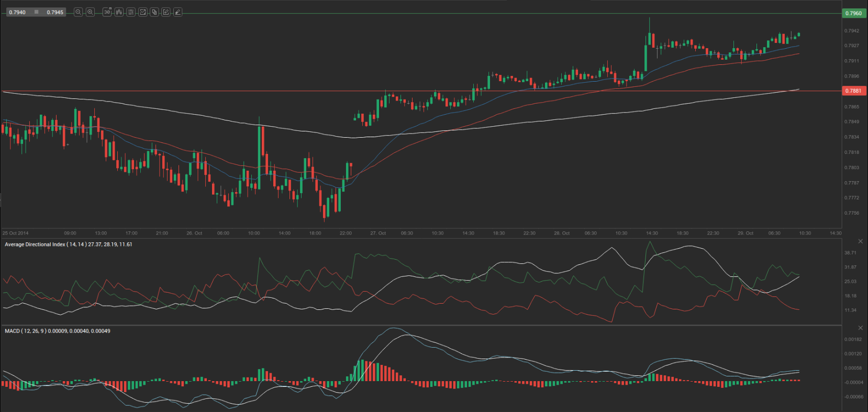Select the eraser tool icon
Image resolution: width=868 pixels, height=412 pixels.
tap(178, 12)
